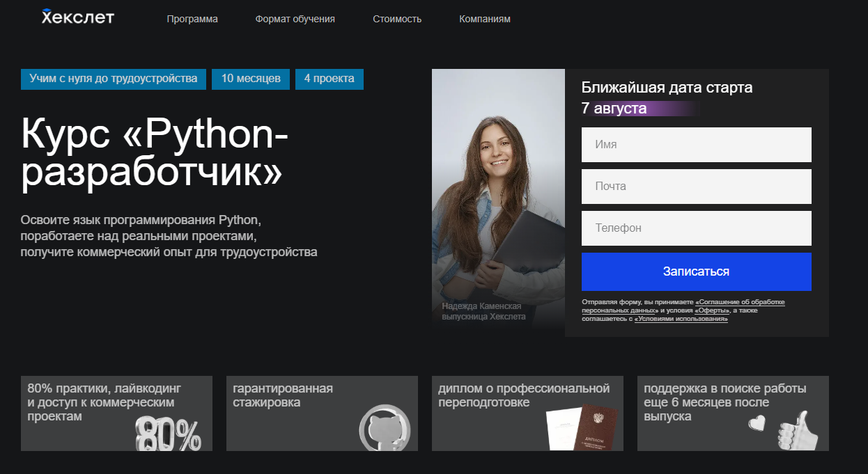The height and width of the screenshot is (474, 868).
Task: Focus the Телефон input field
Action: 697,228
